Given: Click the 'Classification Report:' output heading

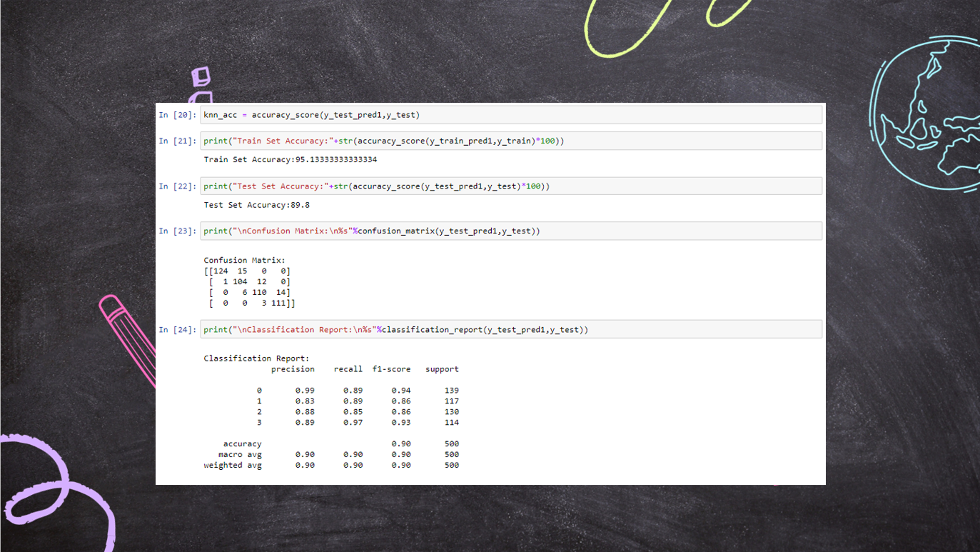Looking at the screenshot, I should (x=257, y=358).
